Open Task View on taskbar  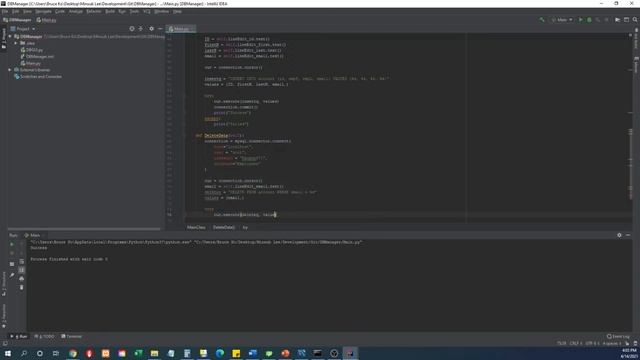[56, 353]
